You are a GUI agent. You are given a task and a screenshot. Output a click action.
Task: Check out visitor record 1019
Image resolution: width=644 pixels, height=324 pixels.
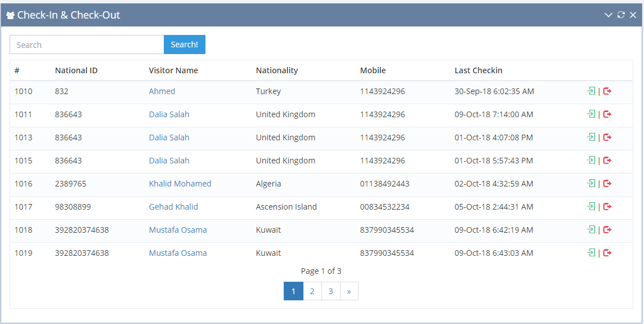click(607, 253)
